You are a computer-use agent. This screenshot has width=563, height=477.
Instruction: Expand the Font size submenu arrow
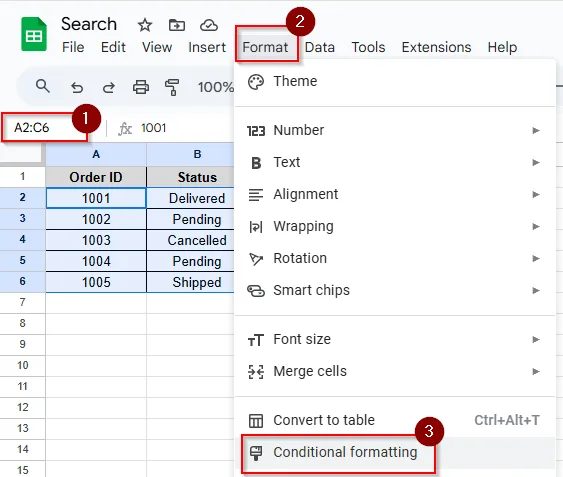pyautogui.click(x=536, y=339)
